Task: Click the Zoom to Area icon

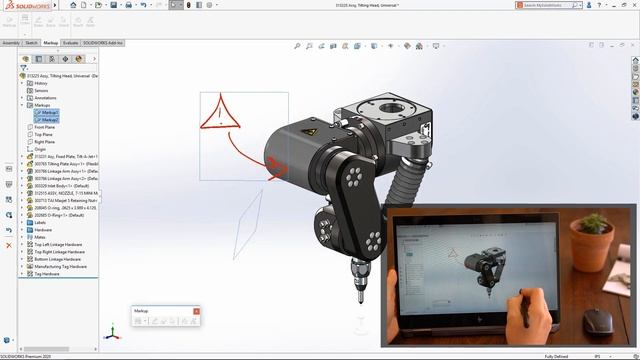Action: pyautogui.click(x=309, y=46)
